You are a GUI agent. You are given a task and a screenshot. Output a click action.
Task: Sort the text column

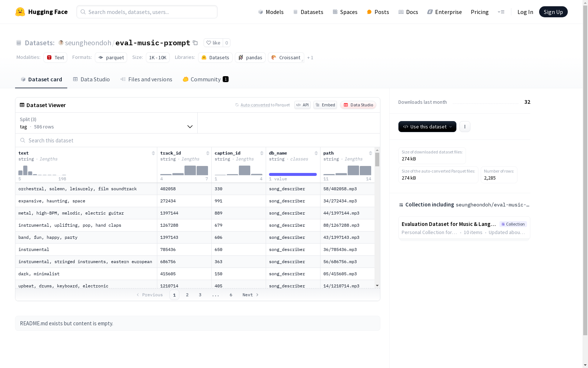click(153, 153)
